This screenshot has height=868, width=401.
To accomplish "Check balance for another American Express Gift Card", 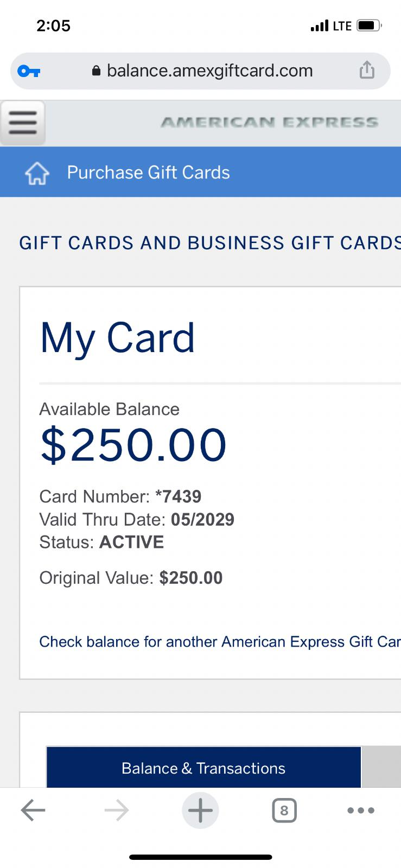I will 219,642.
